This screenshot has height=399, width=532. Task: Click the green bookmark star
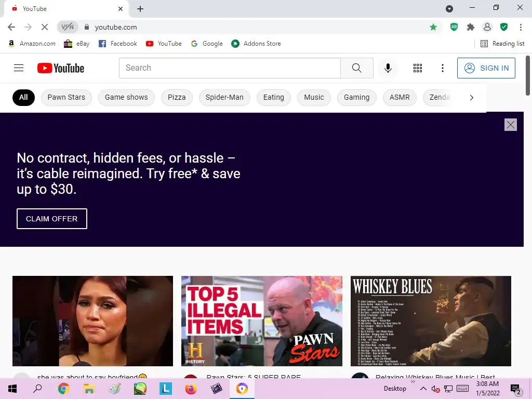pyautogui.click(x=433, y=27)
